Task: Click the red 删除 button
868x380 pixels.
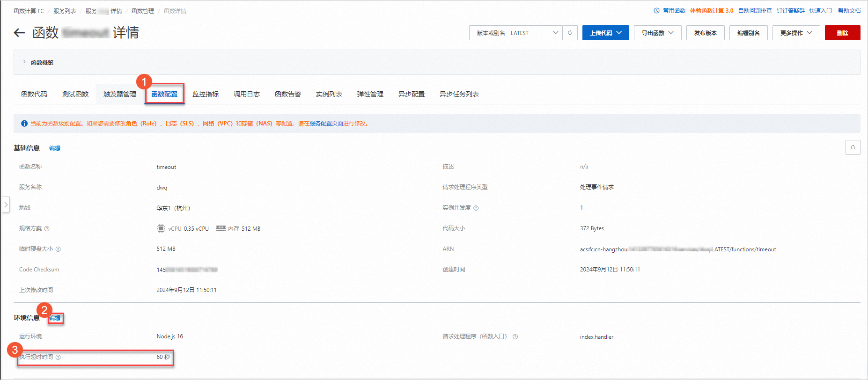Action: [x=842, y=33]
